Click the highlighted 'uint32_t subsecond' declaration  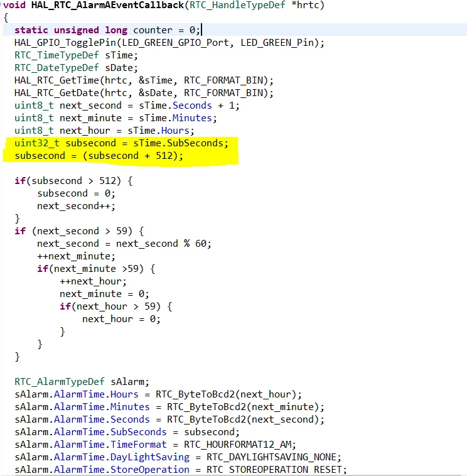click(121, 143)
